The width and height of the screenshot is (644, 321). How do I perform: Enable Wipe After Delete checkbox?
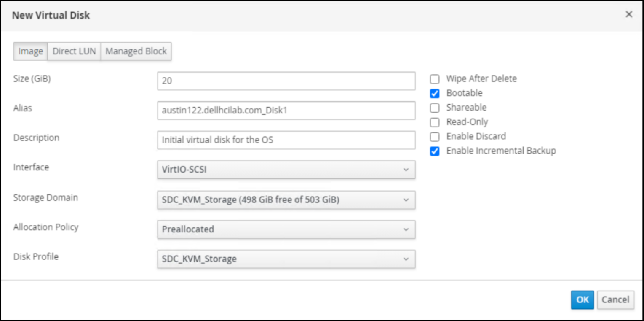(x=435, y=79)
